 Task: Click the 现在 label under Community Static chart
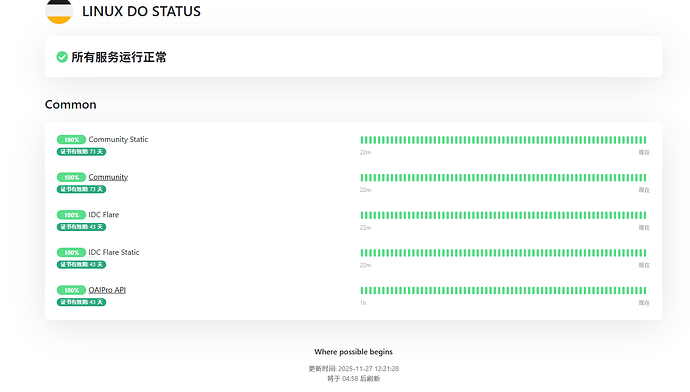point(644,152)
